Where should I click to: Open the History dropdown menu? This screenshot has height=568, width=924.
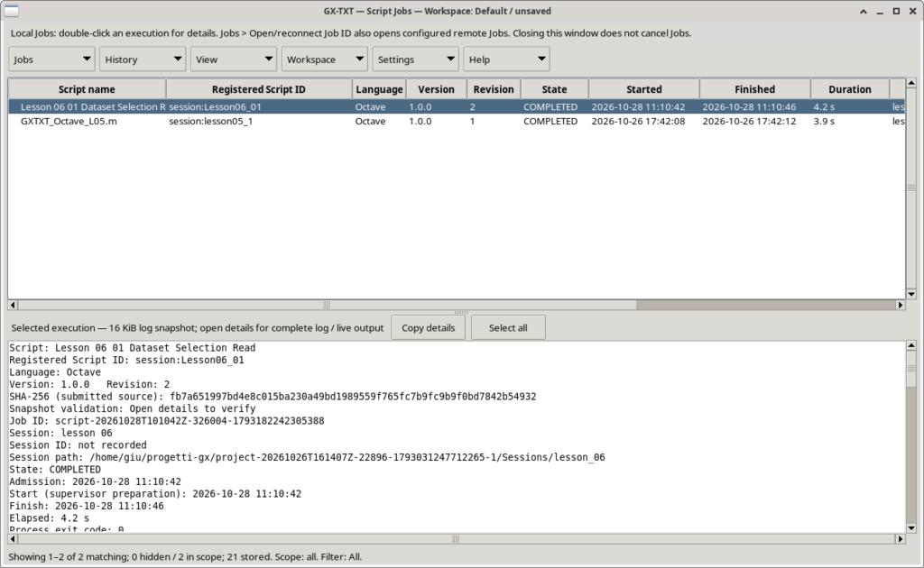point(143,60)
